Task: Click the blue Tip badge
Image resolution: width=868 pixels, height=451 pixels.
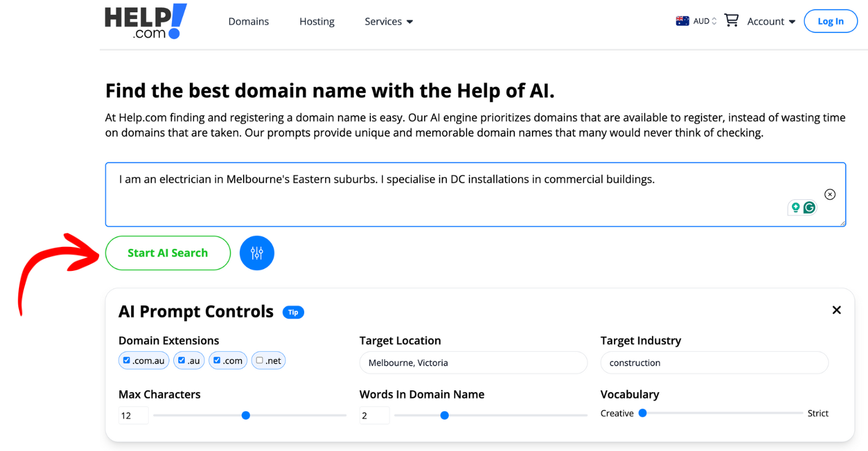Action: click(293, 313)
